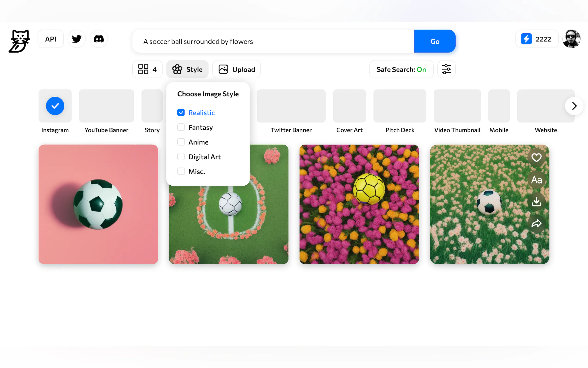This screenshot has width=588, height=368.
Task: Collapse the Style dropdown button
Action: coord(187,69)
